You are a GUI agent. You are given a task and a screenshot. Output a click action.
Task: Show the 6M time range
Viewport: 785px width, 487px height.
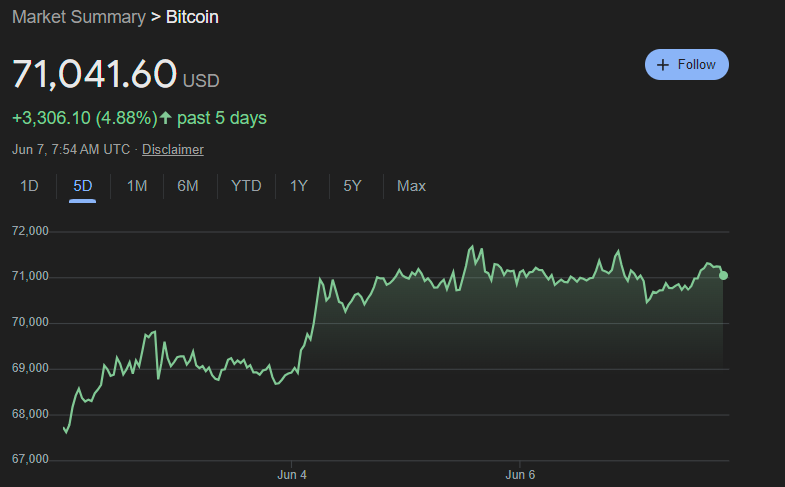click(188, 186)
